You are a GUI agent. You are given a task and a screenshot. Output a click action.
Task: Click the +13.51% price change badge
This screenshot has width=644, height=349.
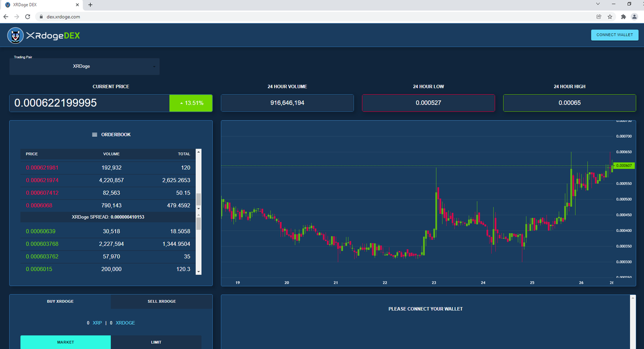(x=191, y=103)
